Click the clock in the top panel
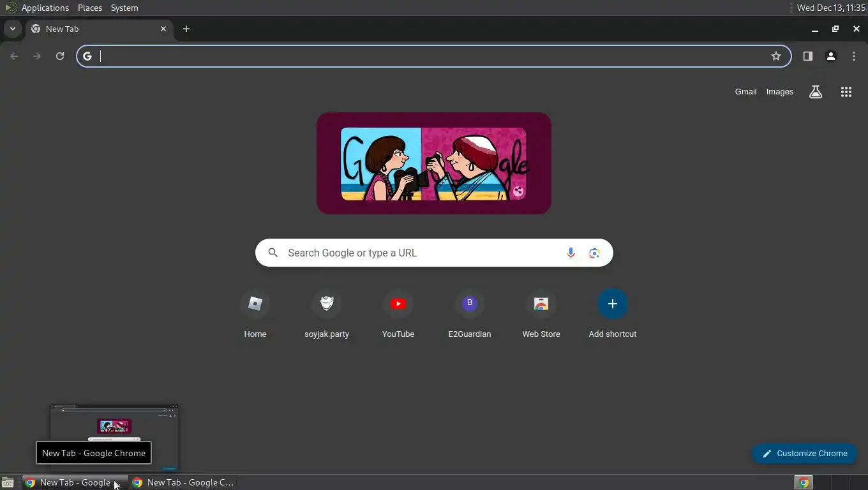868x490 pixels. coord(831,8)
